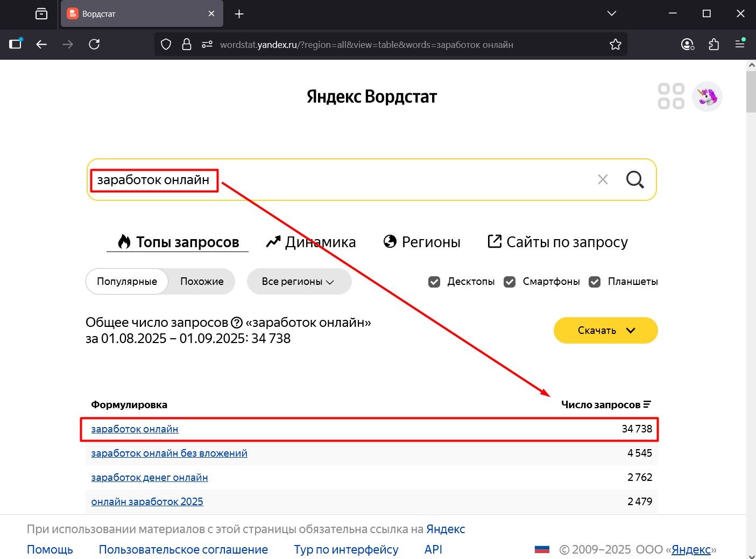
Task: Uncheck the Десктопы checkbox
Action: [434, 281]
